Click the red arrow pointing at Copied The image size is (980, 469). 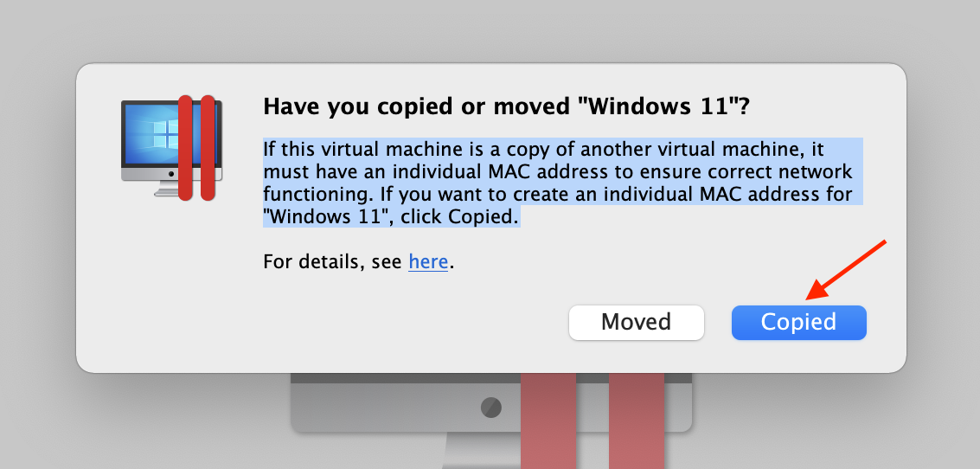pyautogui.click(x=848, y=267)
